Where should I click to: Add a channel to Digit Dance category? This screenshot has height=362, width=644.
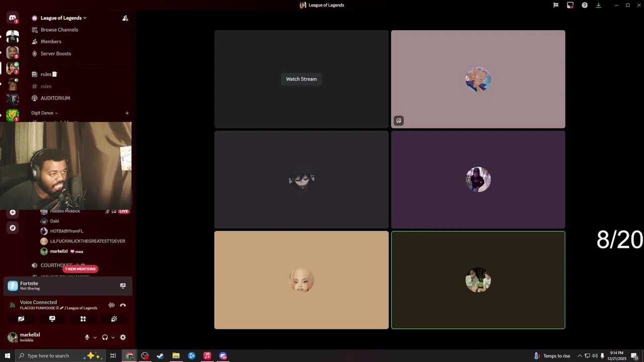[x=127, y=113]
